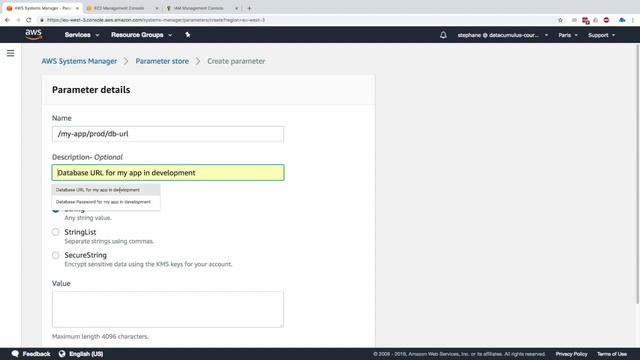Go to Parameter store breadcrumb

[162, 61]
